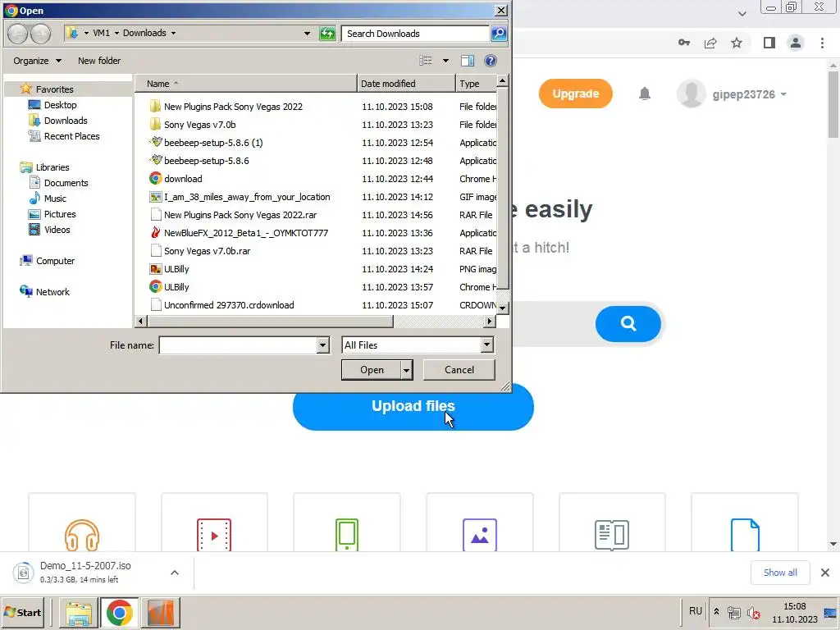
Task: Select the books category icon
Action: coord(612,535)
